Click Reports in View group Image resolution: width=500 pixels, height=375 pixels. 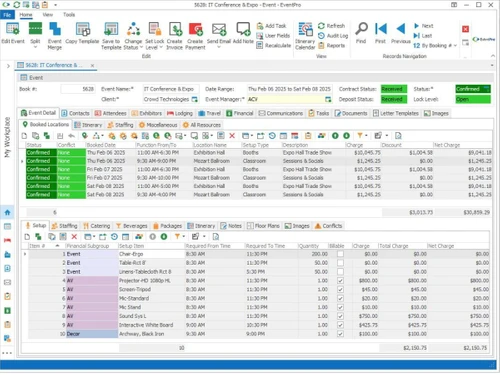pos(331,45)
